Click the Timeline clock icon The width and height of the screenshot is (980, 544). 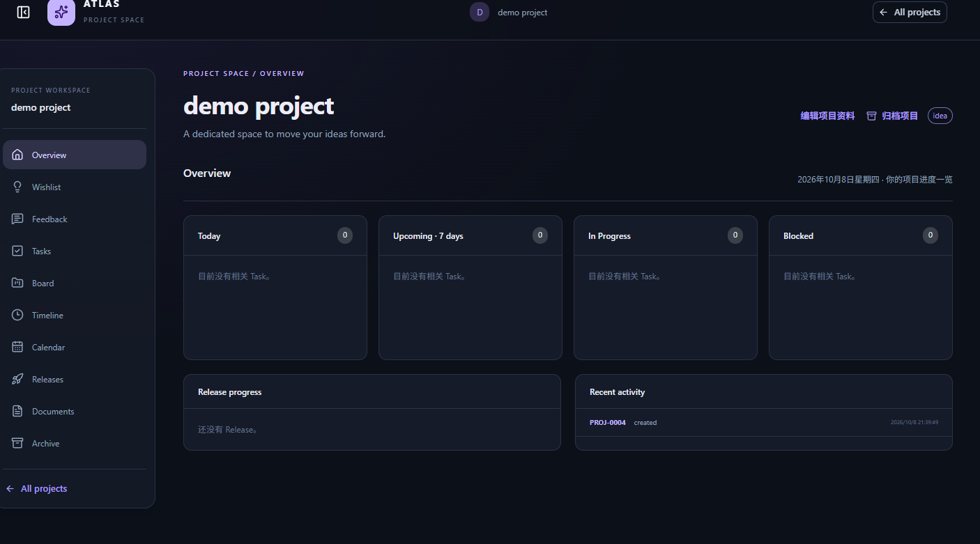click(x=17, y=315)
